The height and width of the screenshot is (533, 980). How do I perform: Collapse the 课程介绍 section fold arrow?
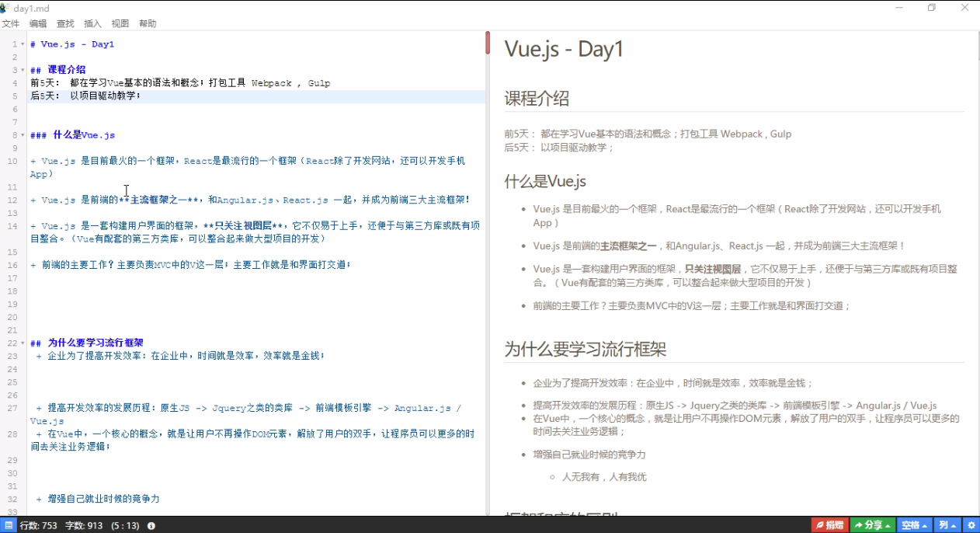(21, 69)
